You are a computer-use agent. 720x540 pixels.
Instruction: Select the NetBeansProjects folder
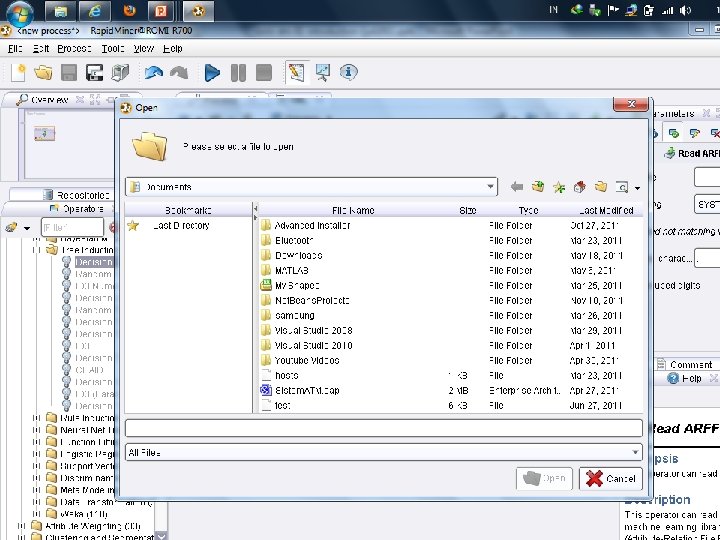312,301
